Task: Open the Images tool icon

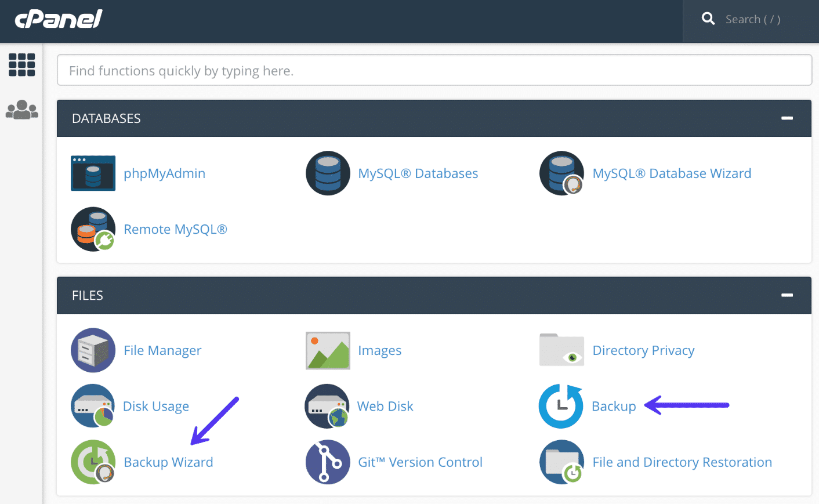Action: [328, 350]
